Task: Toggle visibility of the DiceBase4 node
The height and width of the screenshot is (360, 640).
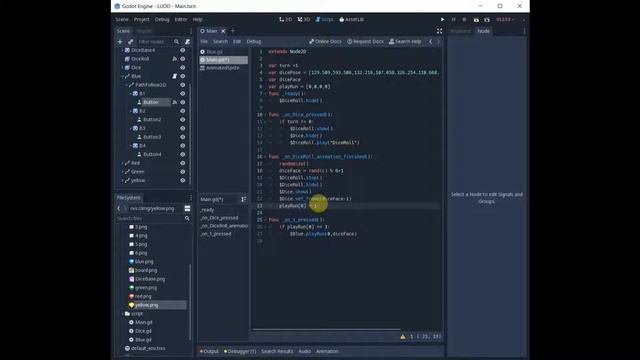Action: click(183, 50)
